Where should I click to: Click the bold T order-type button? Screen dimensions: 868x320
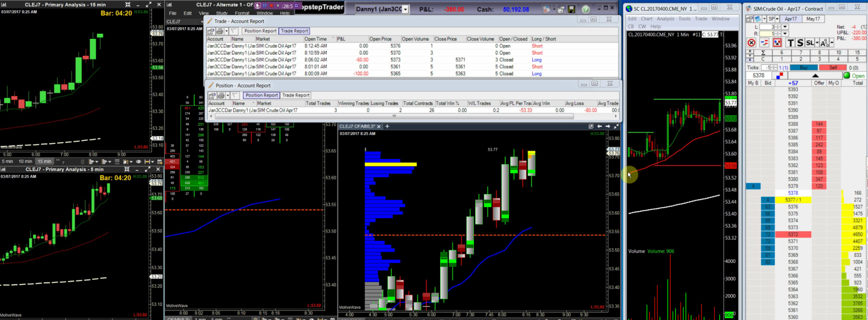point(790,43)
